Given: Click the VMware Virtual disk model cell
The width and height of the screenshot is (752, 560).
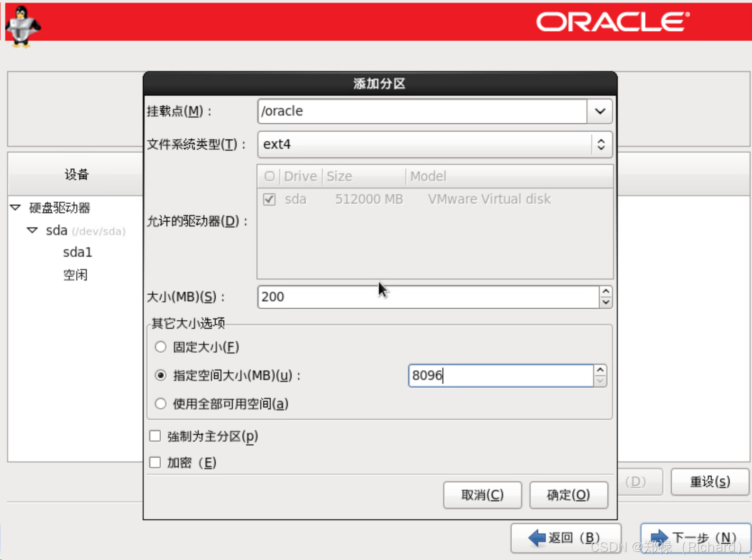Looking at the screenshot, I should 489,199.
